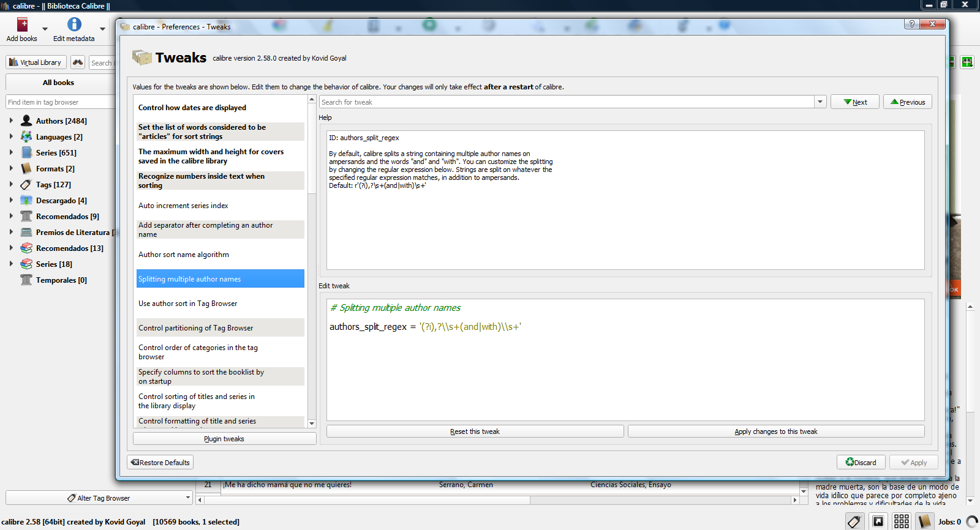This screenshot has width=980, height=530.
Task: Click the Restore Defaults button
Action: coord(160,463)
